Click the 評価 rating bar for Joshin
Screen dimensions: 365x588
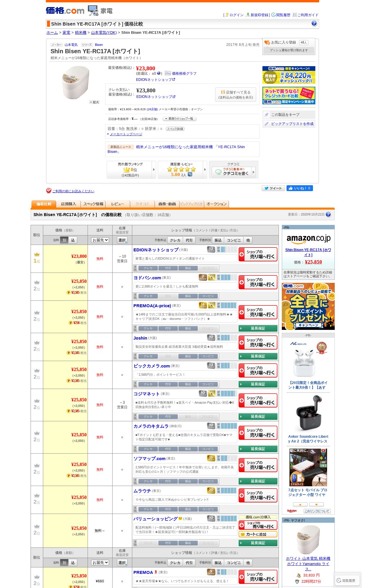[x=227, y=338]
